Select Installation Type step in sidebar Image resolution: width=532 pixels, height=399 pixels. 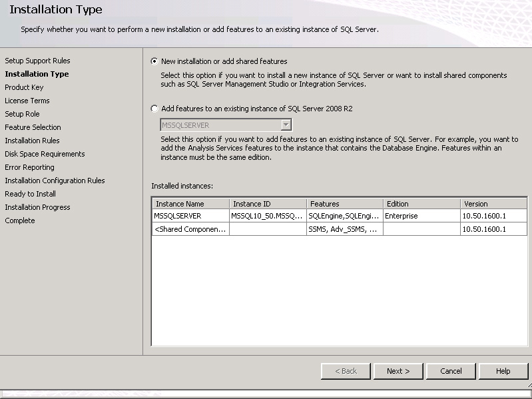point(37,74)
